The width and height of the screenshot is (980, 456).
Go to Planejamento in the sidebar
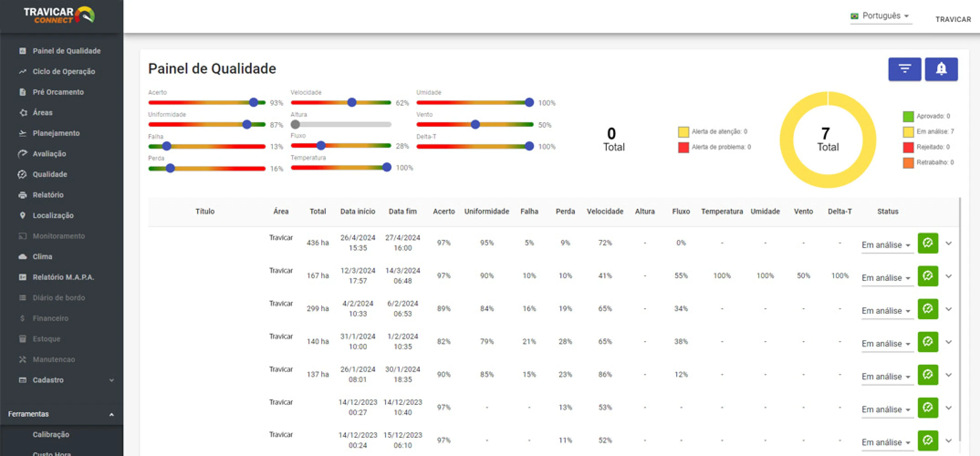(56, 133)
